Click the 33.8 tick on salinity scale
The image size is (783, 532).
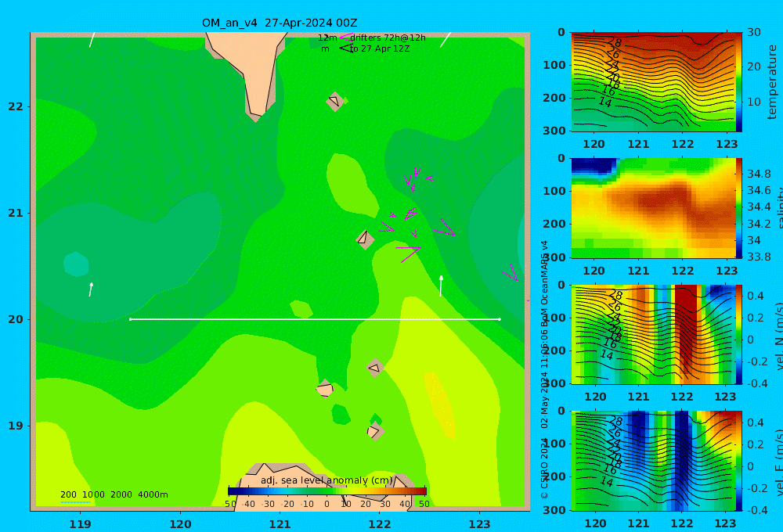tap(759, 257)
